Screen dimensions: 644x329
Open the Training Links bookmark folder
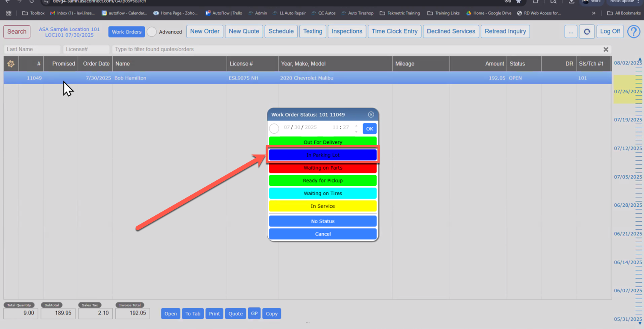click(443, 13)
